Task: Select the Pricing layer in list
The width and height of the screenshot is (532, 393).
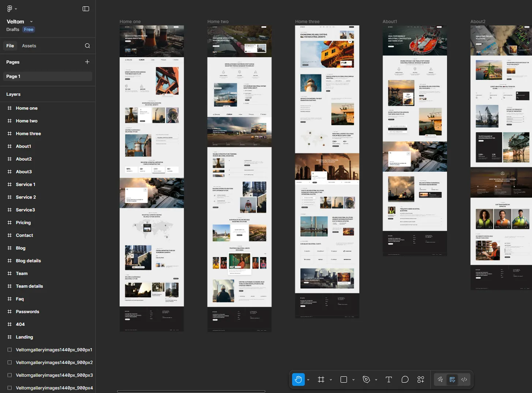Action: point(23,222)
